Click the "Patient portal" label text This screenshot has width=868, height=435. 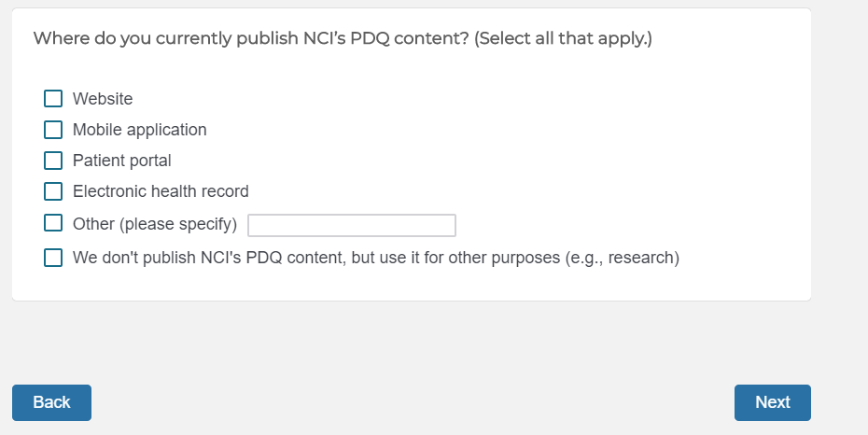pos(122,161)
